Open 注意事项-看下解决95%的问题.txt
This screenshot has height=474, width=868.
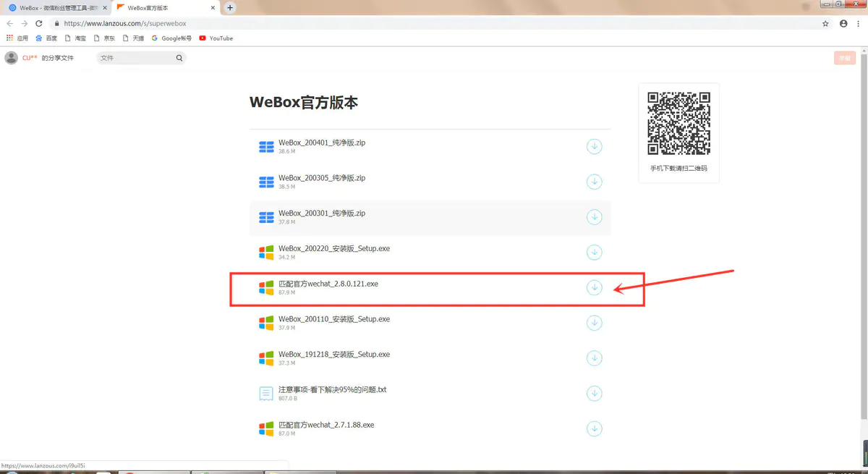click(x=333, y=389)
